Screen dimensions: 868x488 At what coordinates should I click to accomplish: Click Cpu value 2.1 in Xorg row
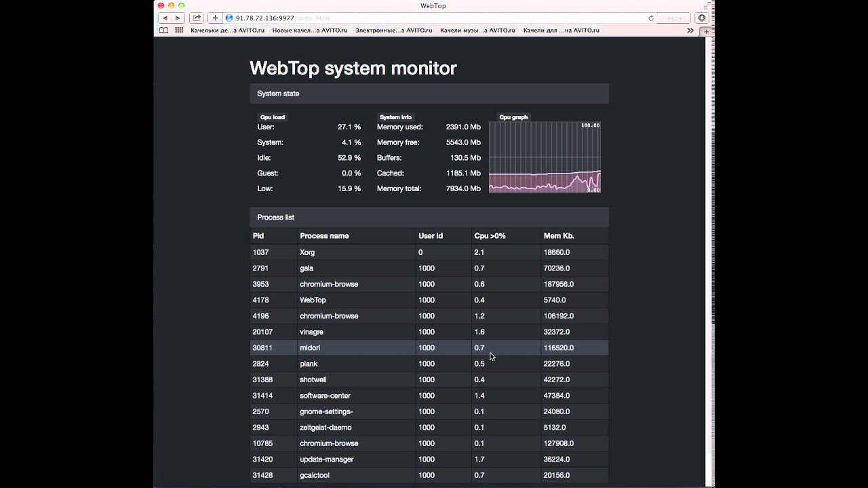[x=479, y=252]
